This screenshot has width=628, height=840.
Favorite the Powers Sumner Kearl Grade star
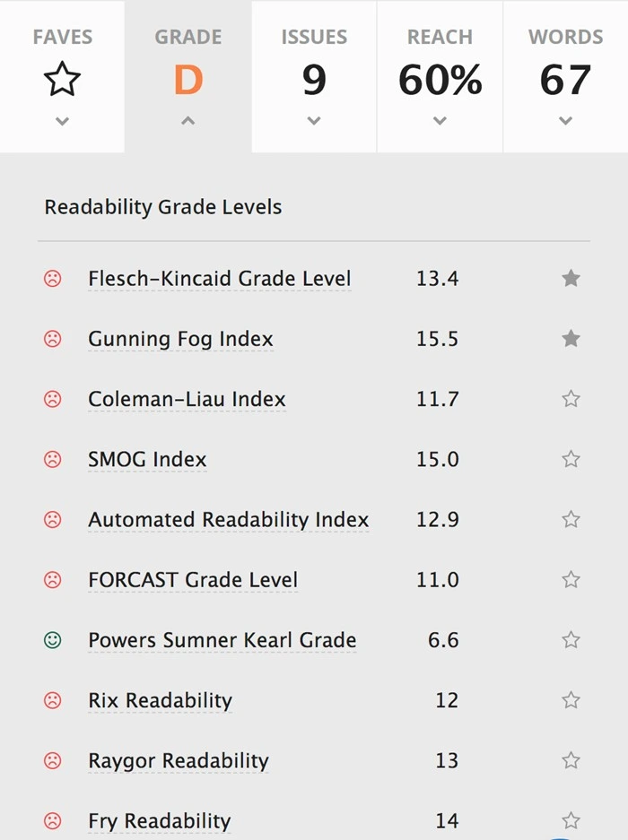(571, 640)
